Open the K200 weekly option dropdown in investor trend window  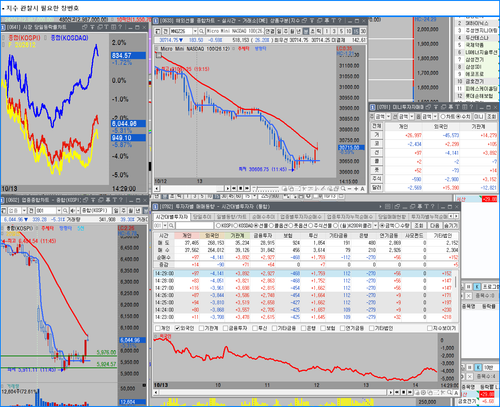point(375,226)
